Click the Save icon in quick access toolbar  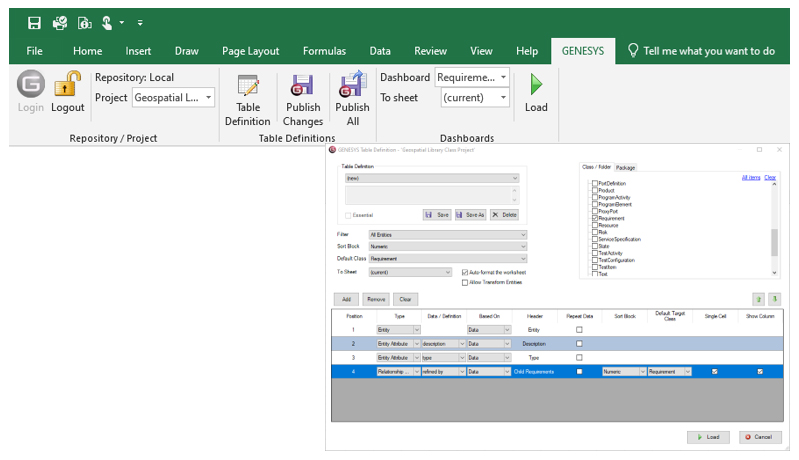tap(34, 21)
